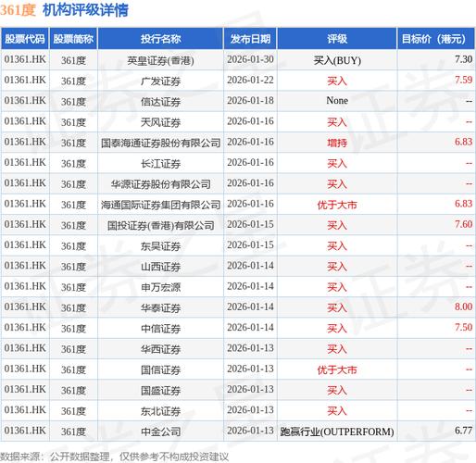Click the 数据来源 disclaimer footer text

(114, 457)
